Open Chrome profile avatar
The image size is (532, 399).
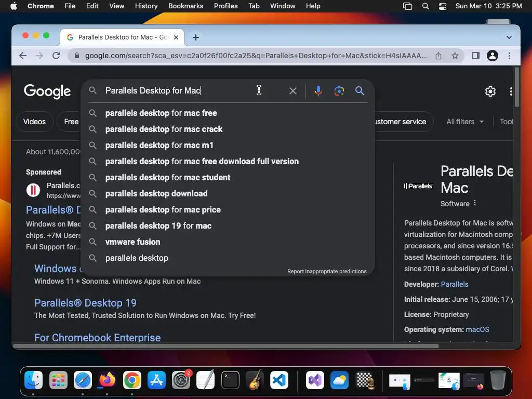pyautogui.click(x=493, y=56)
